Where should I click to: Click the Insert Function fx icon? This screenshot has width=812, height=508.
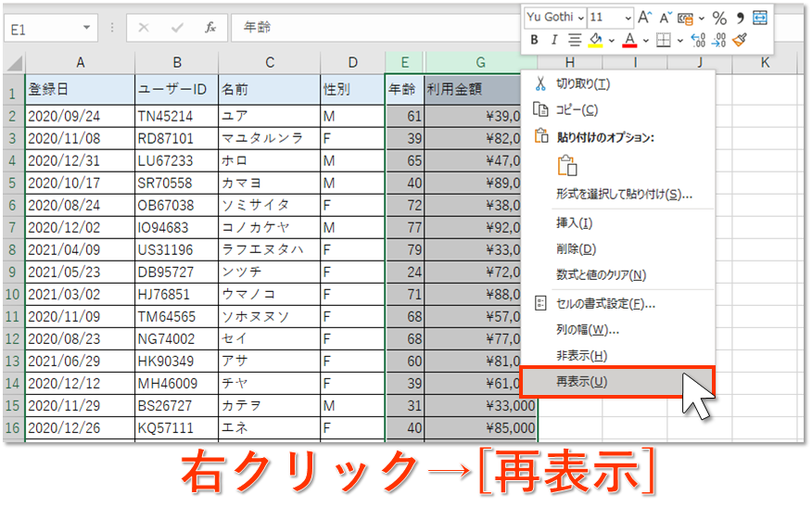[x=209, y=28]
